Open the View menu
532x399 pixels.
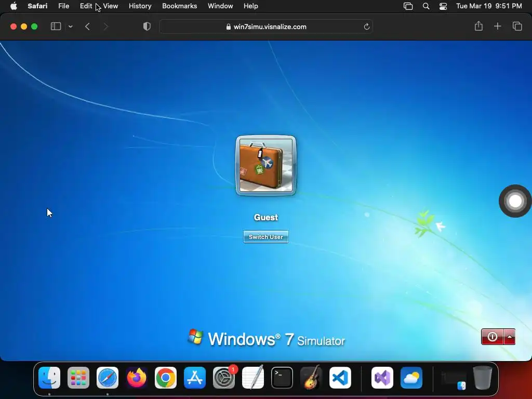110,6
